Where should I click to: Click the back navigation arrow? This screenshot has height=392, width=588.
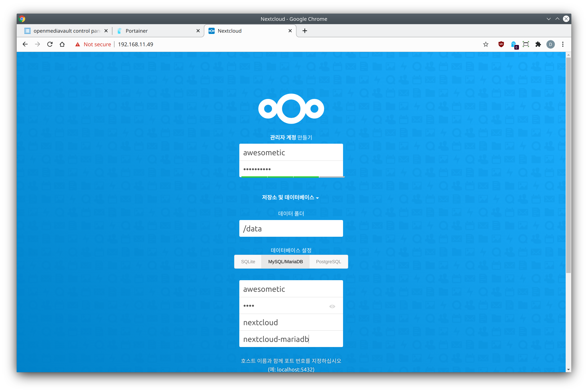point(25,44)
